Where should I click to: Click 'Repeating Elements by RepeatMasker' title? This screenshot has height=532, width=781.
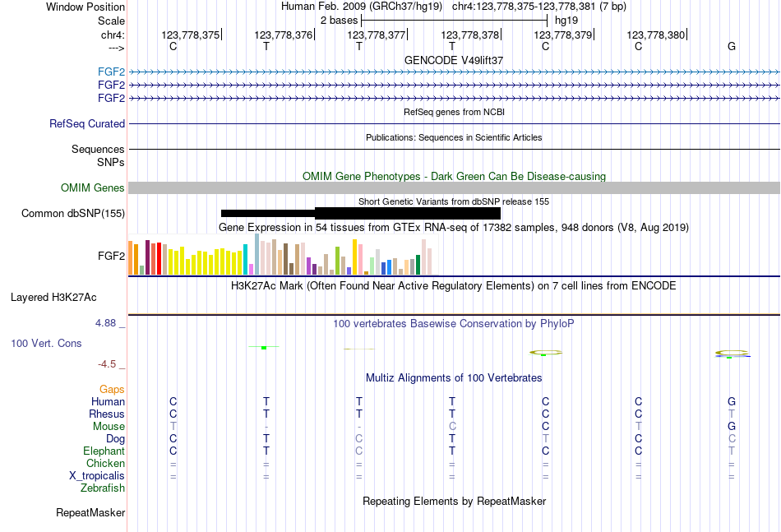click(x=455, y=501)
